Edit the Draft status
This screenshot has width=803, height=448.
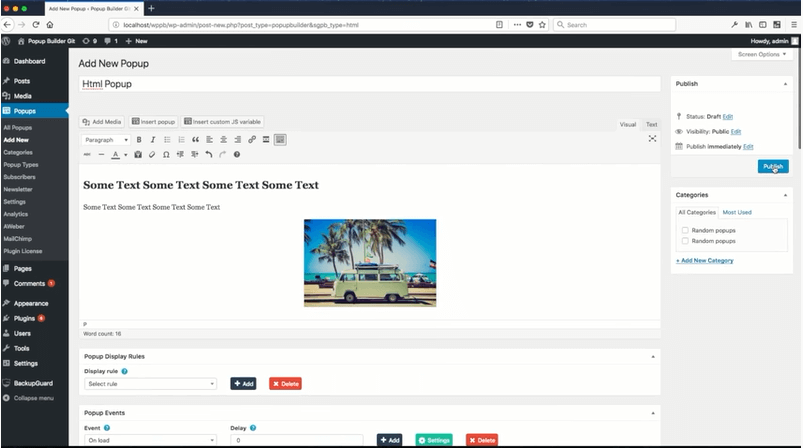click(728, 117)
